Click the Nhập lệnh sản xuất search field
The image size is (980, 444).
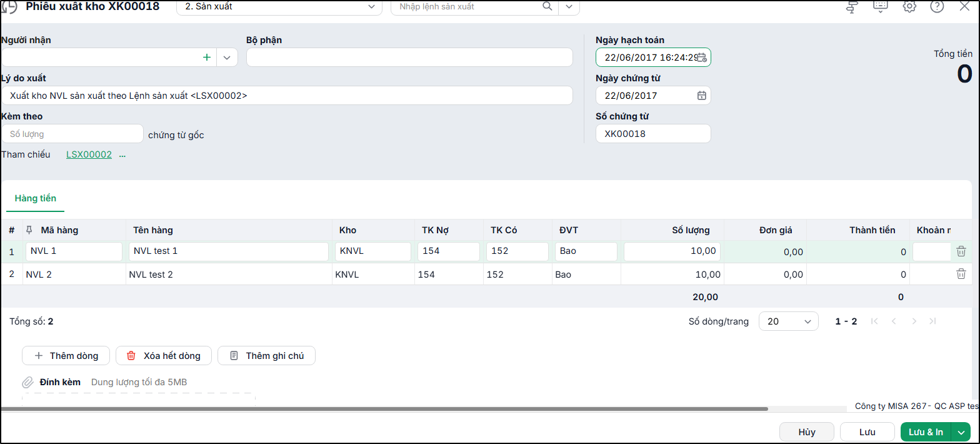(x=466, y=6)
